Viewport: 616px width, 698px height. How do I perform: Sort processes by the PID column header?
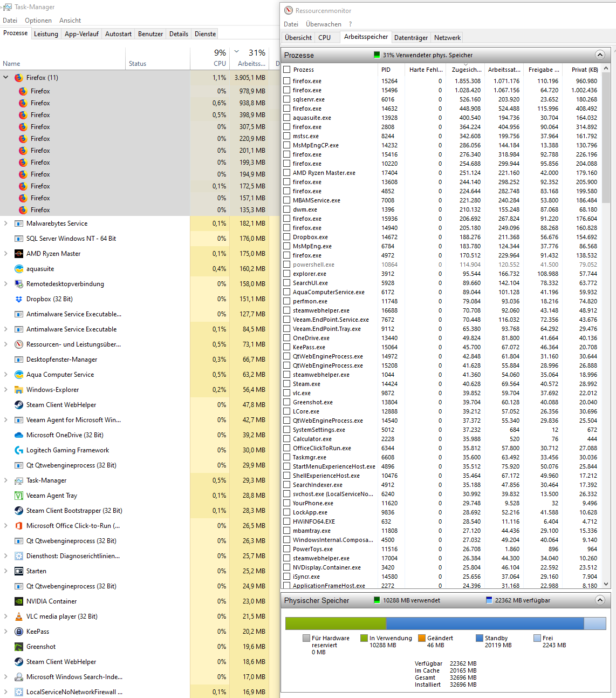pos(391,70)
